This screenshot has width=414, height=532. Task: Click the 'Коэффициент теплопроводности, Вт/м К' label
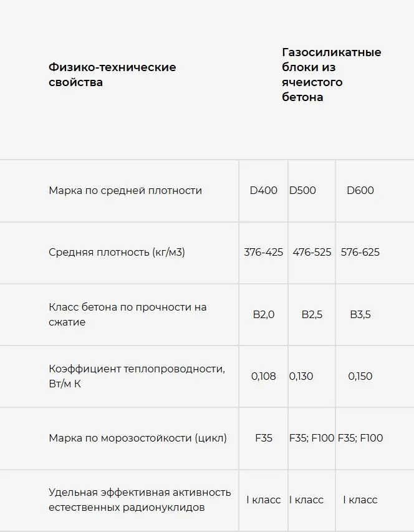click(137, 376)
